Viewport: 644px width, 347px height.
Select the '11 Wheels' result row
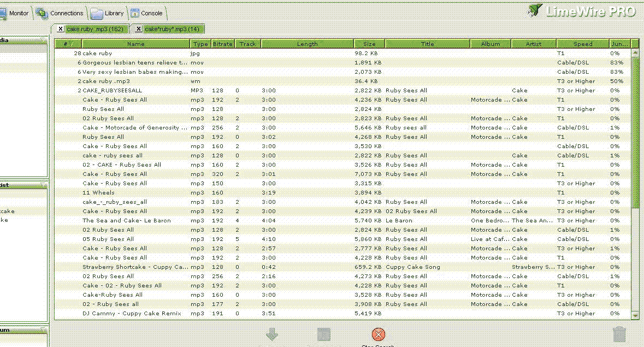(342, 192)
